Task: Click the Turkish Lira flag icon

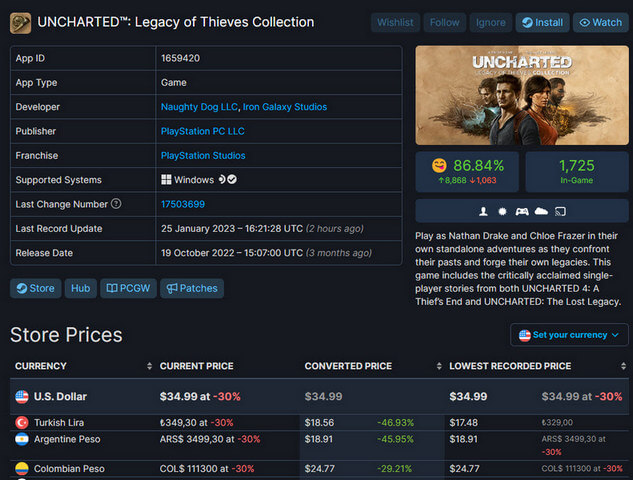Action: pos(22,423)
